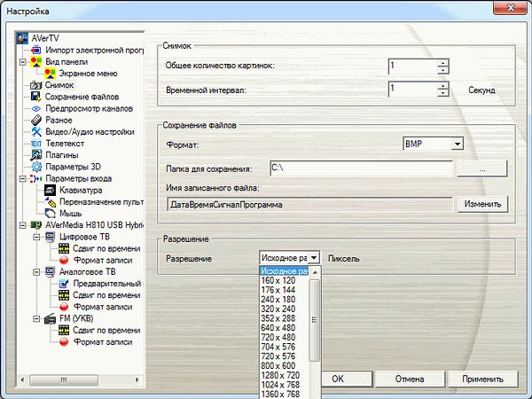The height and width of the screenshot is (399, 532).
Task: Select Формат записи under Аналоговое ТВ
Action: (x=103, y=307)
